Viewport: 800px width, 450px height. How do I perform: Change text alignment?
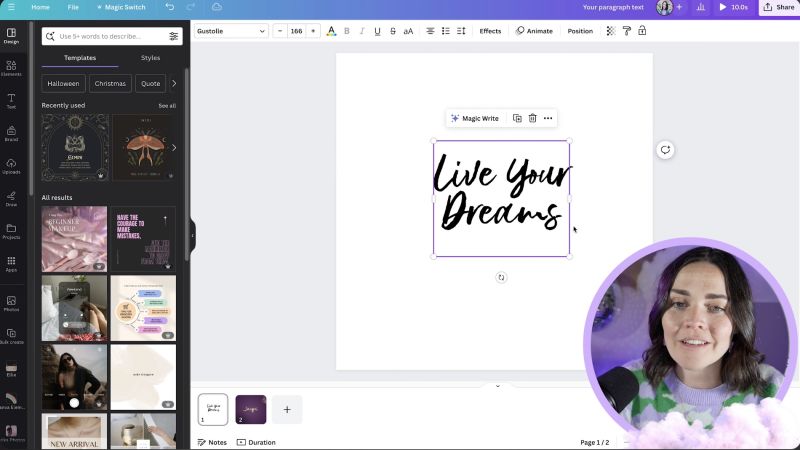point(430,31)
